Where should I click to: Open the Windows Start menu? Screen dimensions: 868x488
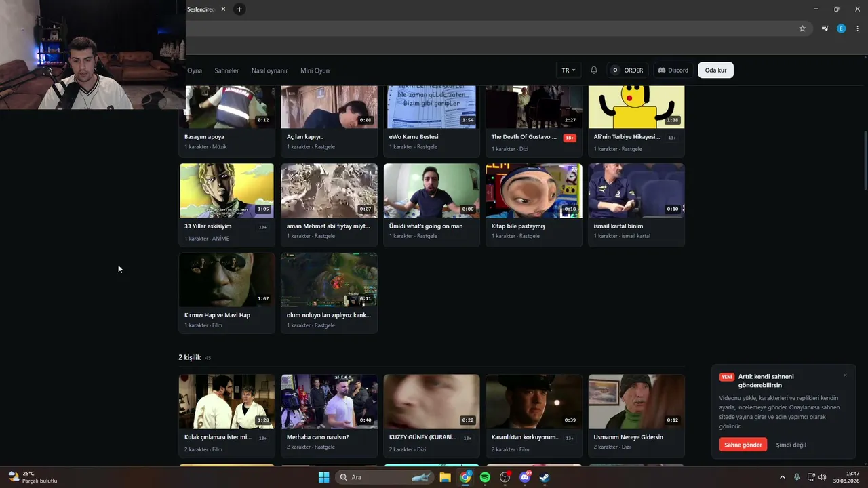pos(323,477)
